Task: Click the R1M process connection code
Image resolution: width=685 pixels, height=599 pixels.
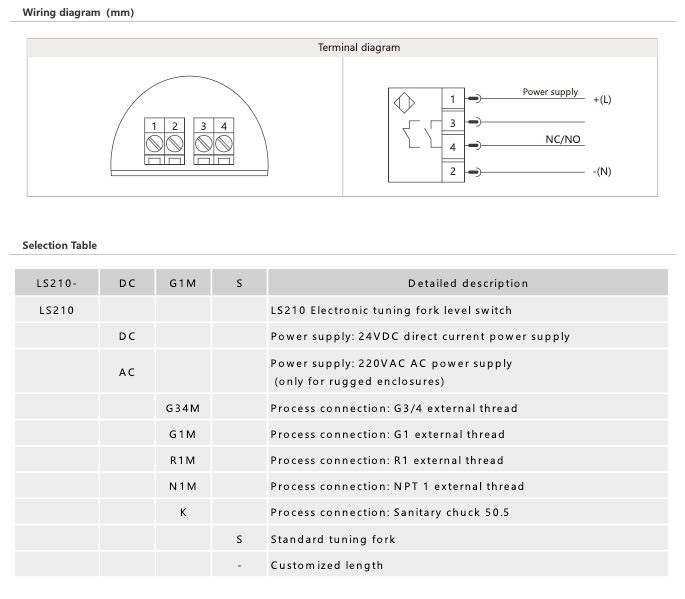Action: pyautogui.click(x=183, y=461)
